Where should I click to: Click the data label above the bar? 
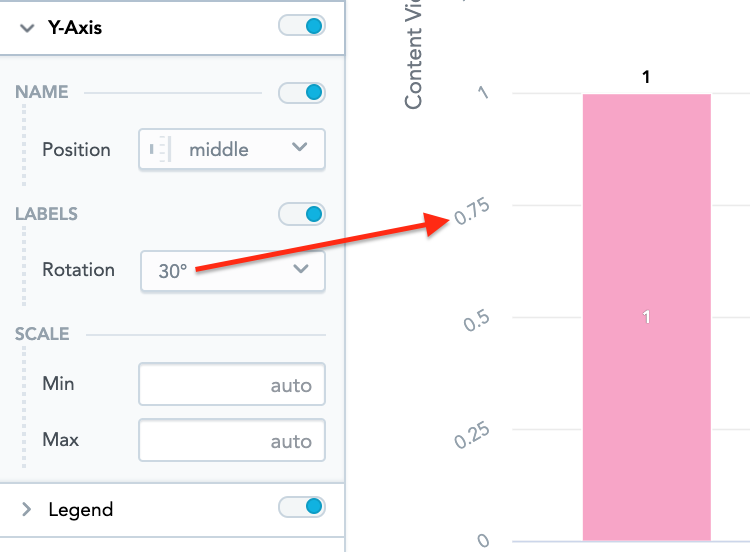pyautogui.click(x=646, y=76)
